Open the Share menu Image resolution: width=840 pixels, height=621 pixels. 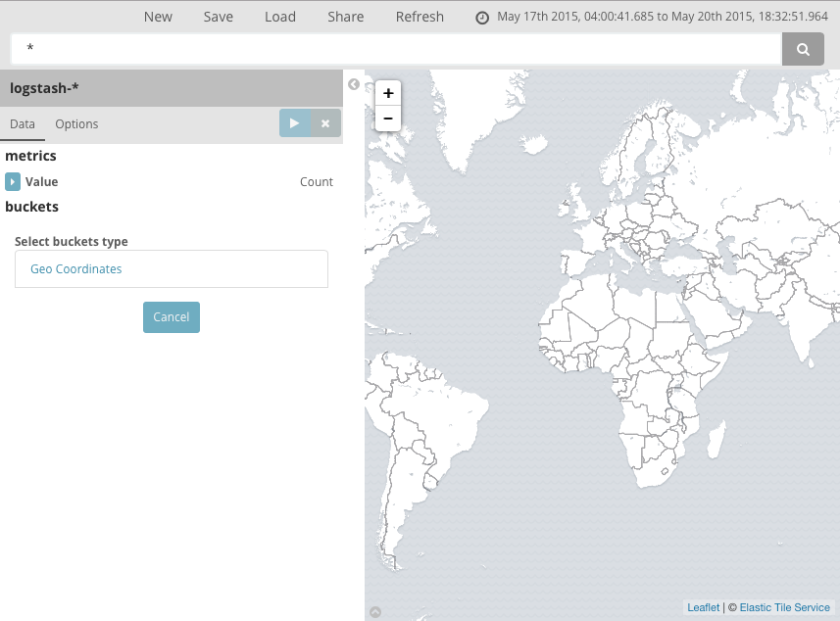click(x=345, y=17)
